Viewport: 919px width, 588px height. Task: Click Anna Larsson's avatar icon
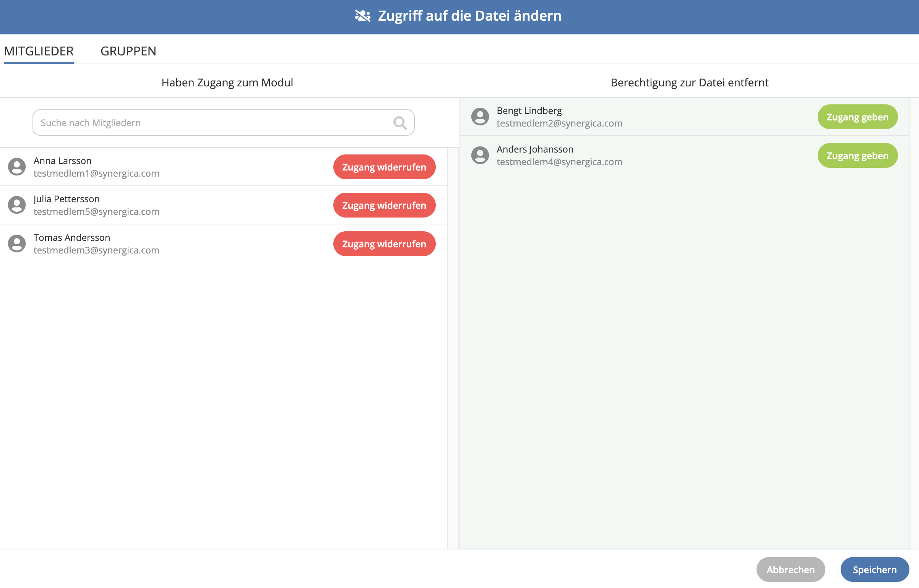(x=17, y=167)
